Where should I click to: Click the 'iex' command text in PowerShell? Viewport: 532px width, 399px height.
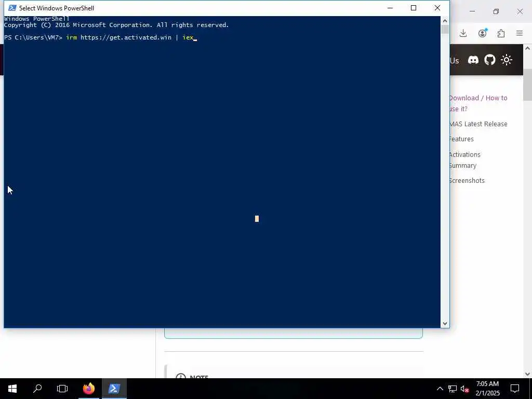click(x=188, y=37)
